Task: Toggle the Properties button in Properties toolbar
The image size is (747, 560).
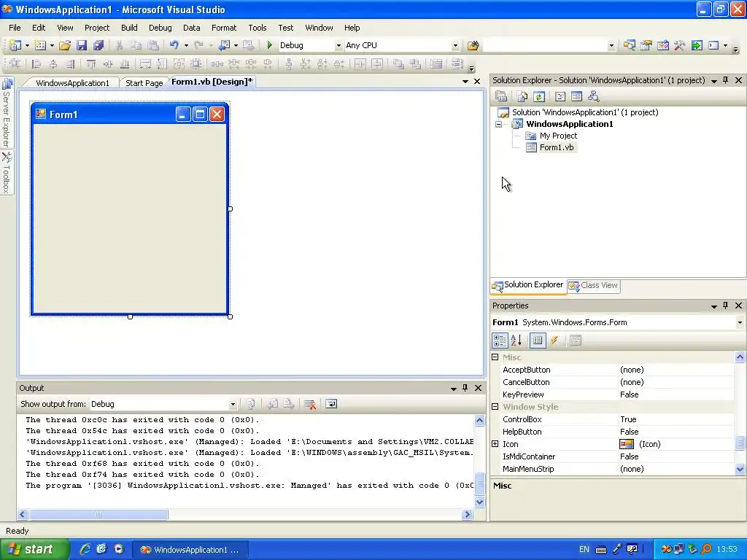Action: tap(538, 341)
